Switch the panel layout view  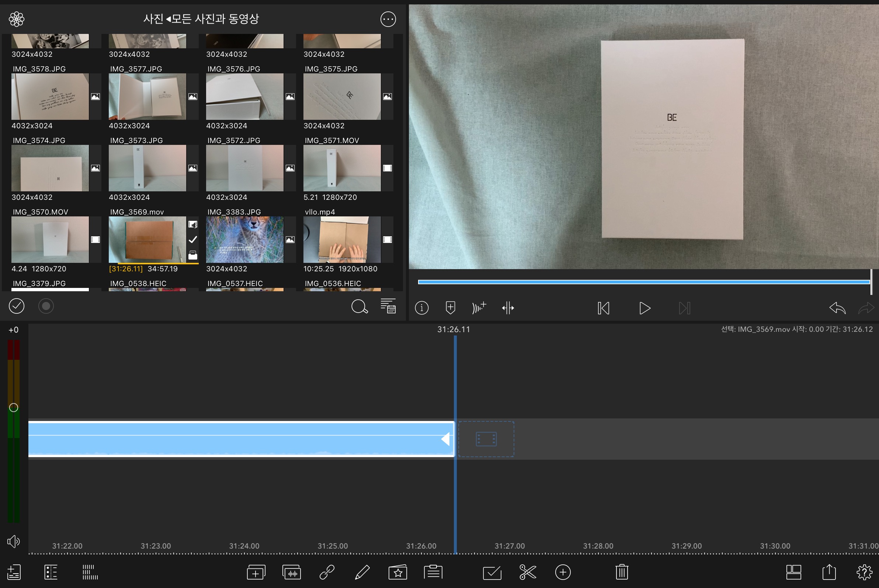pos(793,572)
